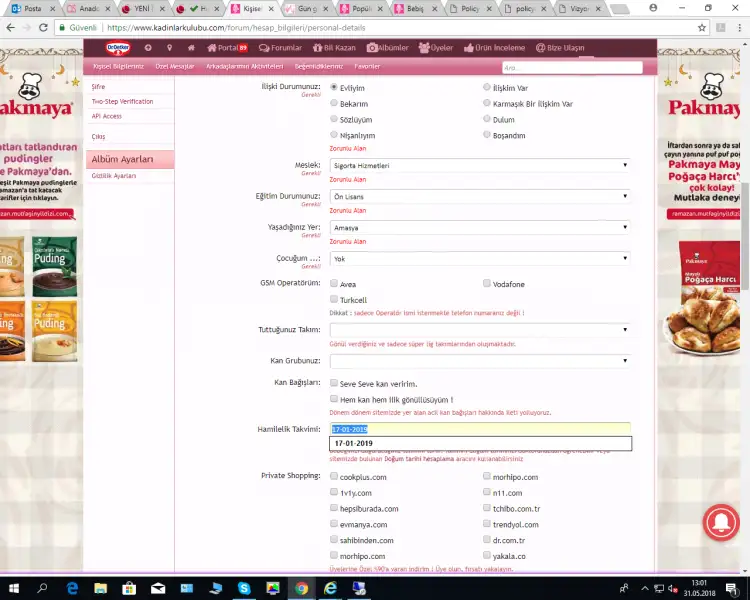Open the Yaşadığınız Yer dropdown
The height and width of the screenshot is (600, 750).
(x=479, y=227)
